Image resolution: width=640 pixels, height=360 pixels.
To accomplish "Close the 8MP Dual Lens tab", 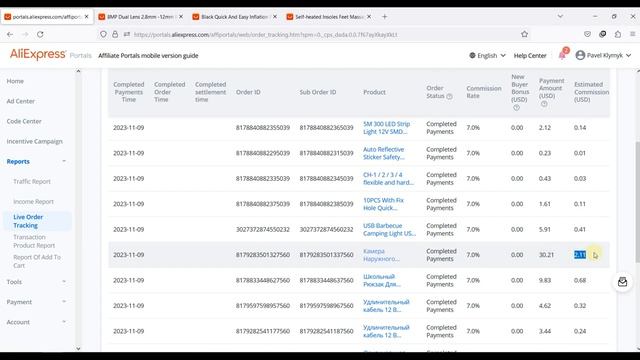I will click(181, 17).
